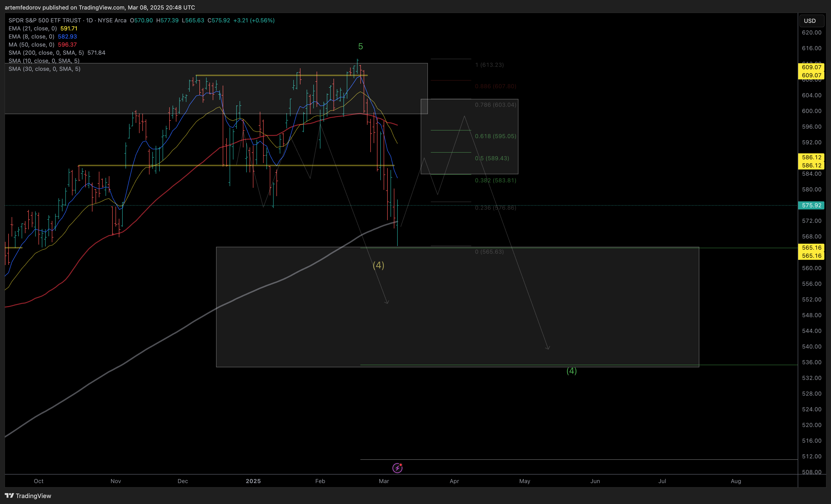Click the +3.21 (+0.56%) change value
This screenshot has height=504, width=831.
254,20
